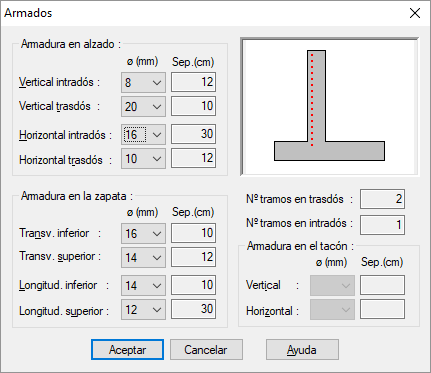Click the Nº tramos en intradós label
The image size is (431, 373).
tap(299, 223)
